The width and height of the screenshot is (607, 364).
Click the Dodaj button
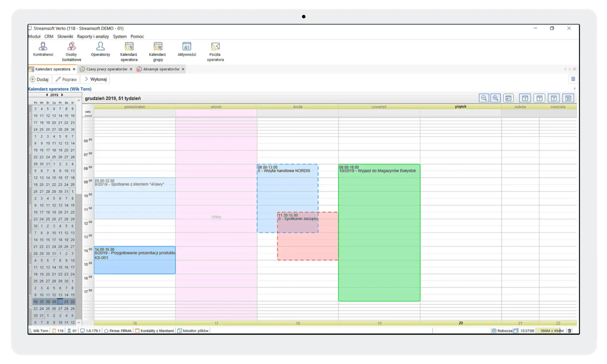pos(40,79)
